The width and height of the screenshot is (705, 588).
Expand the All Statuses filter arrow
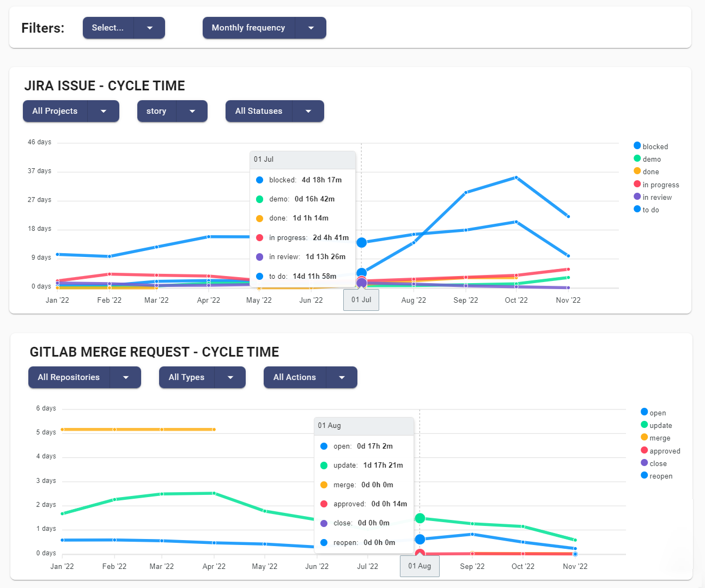pos(308,111)
